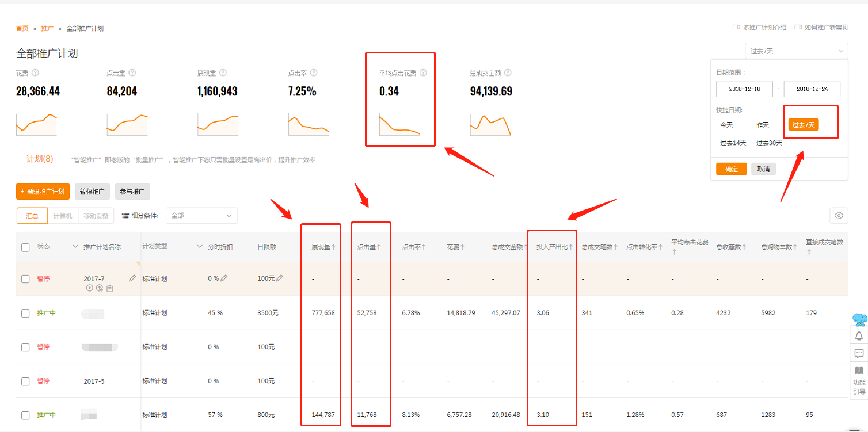Click the 暂停推广 button
The width and height of the screenshot is (868, 432).
click(x=92, y=192)
